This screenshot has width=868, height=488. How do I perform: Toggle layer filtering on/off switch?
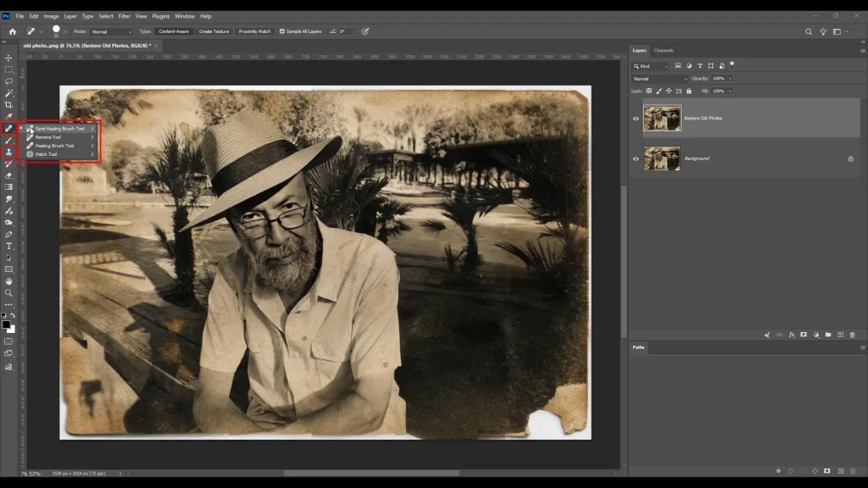tap(732, 64)
